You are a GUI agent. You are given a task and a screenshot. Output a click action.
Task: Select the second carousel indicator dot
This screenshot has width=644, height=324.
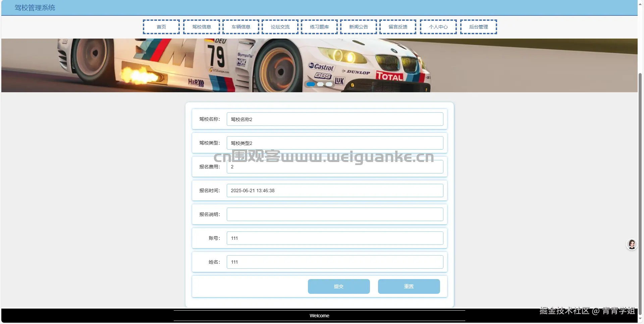pos(320,84)
